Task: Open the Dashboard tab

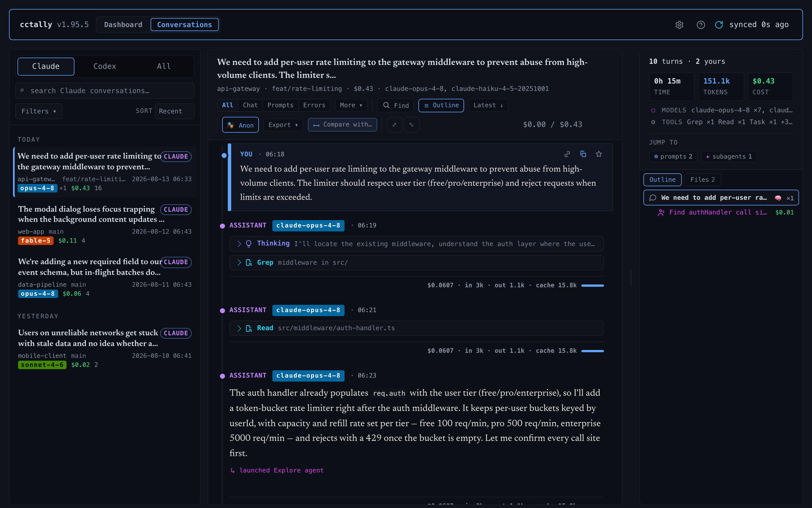Action: pos(123,25)
